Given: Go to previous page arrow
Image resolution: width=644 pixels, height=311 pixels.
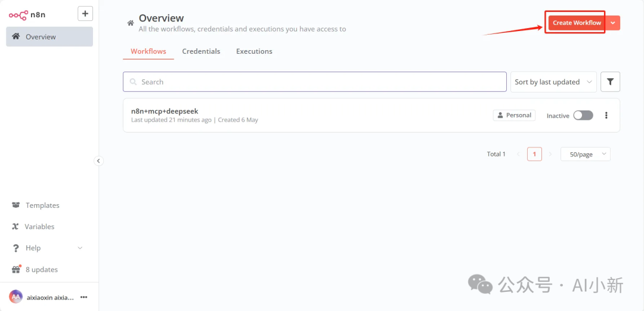Looking at the screenshot, I should (x=518, y=154).
